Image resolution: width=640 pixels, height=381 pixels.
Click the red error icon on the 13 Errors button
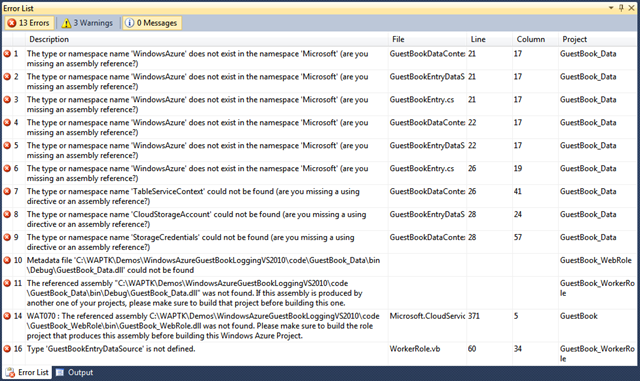[12, 23]
